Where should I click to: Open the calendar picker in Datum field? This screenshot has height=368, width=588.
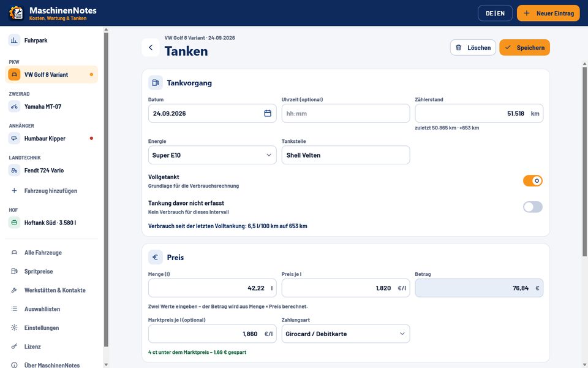pyautogui.click(x=268, y=113)
